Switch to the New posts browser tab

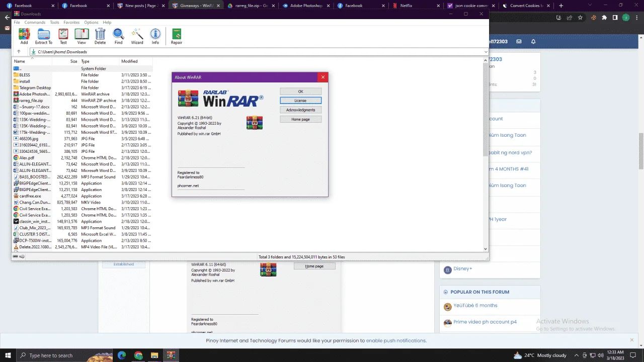point(140,6)
